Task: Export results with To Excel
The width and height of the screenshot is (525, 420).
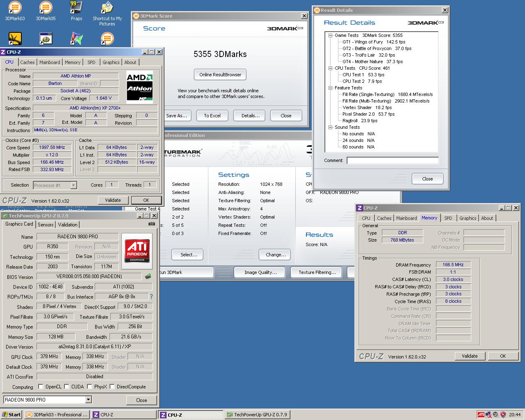Action: tap(212, 116)
